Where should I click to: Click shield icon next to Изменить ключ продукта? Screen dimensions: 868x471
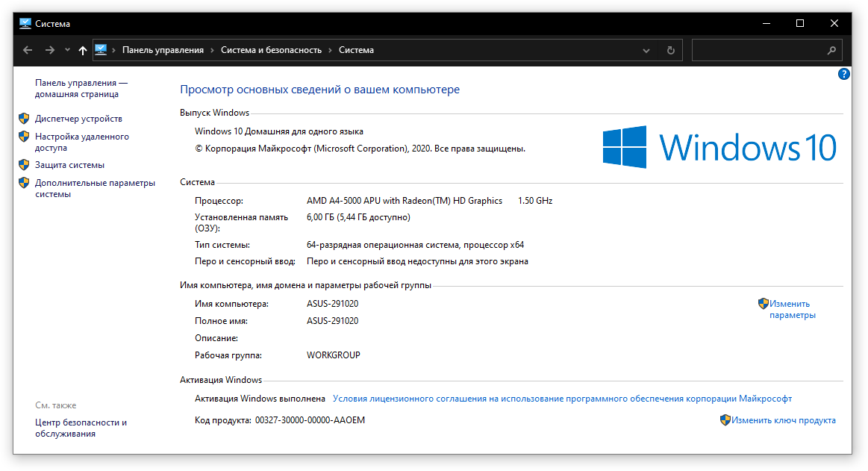[x=725, y=420]
